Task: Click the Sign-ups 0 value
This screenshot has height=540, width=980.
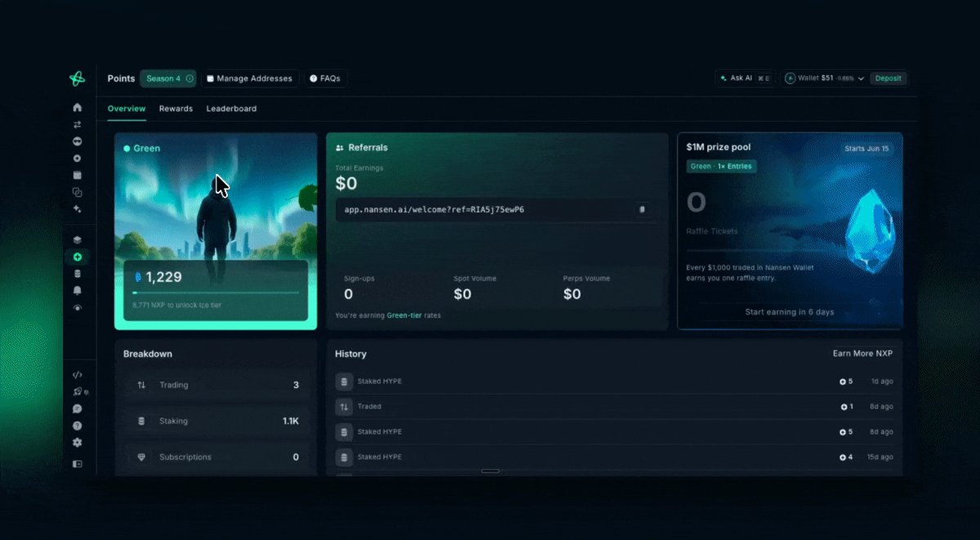Action: click(349, 294)
